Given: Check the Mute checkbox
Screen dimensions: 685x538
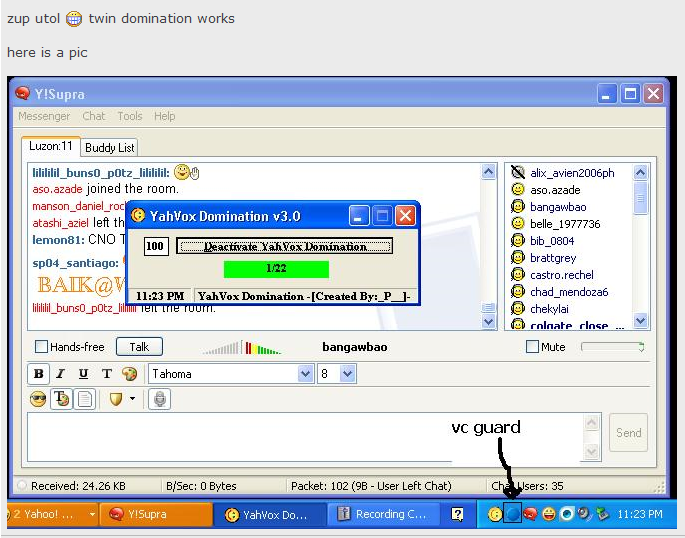Looking at the screenshot, I should pos(533,347).
